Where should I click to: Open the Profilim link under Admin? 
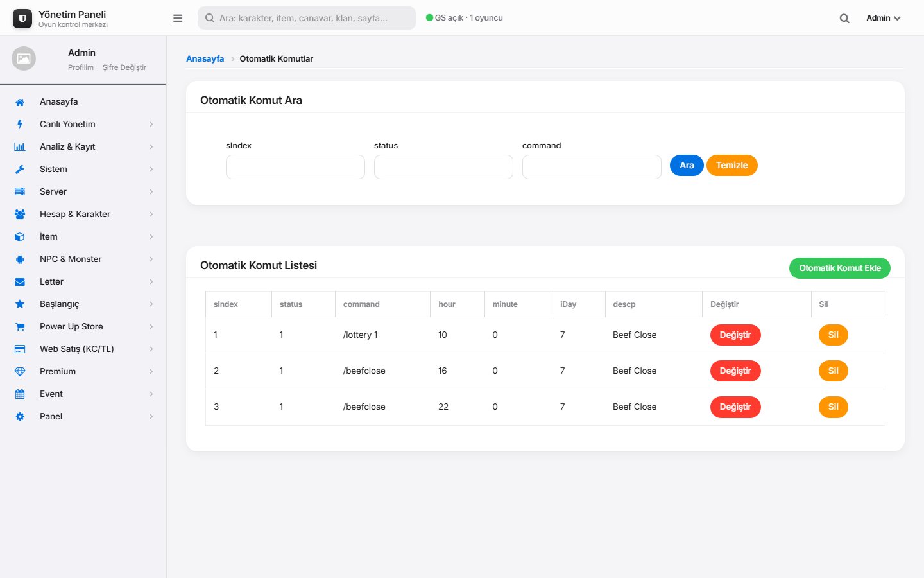pos(81,67)
